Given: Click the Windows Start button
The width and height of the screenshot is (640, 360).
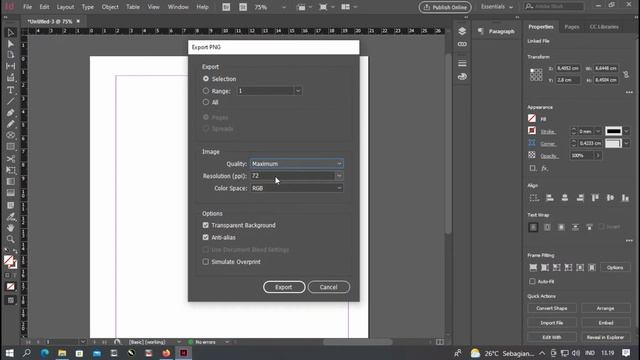Looking at the screenshot, I should (9, 353).
